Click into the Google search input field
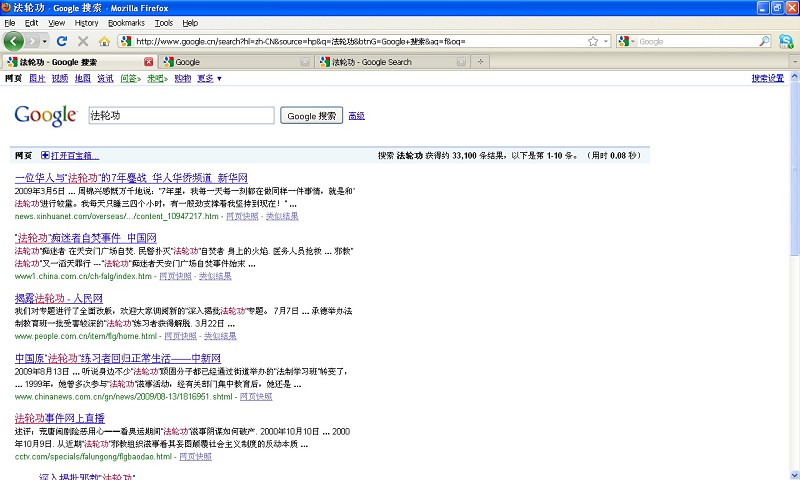 click(x=181, y=116)
